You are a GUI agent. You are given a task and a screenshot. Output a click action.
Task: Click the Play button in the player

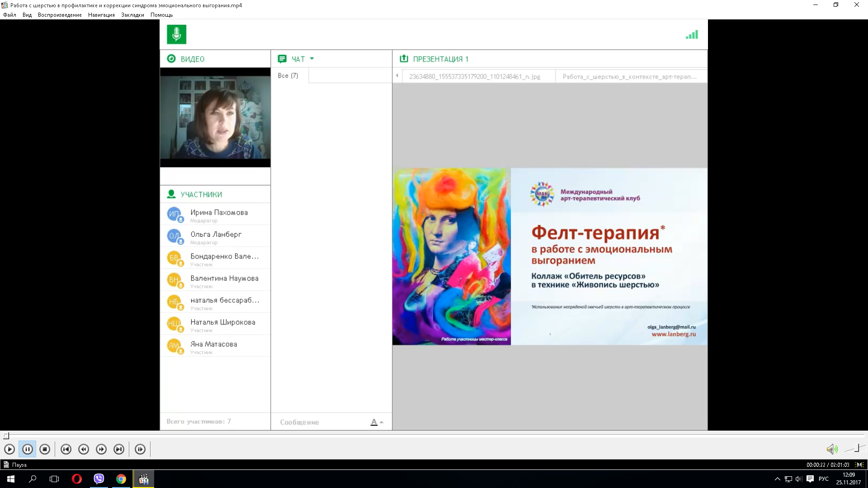point(9,449)
